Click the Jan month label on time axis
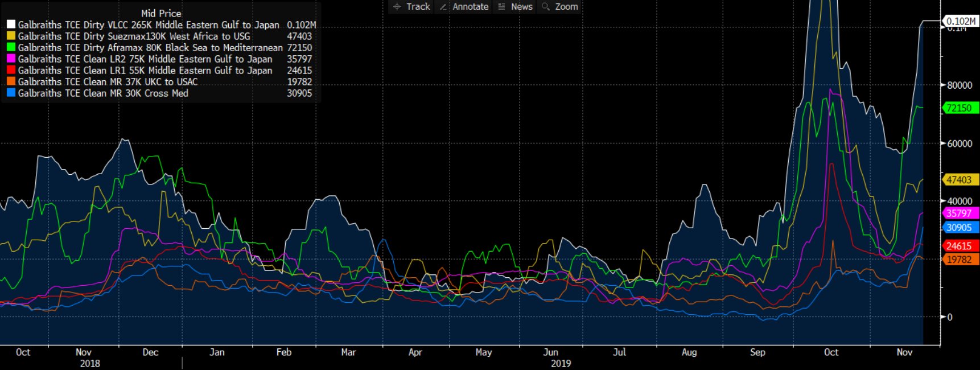Viewport: 980px width, 370px height. pos(217,352)
